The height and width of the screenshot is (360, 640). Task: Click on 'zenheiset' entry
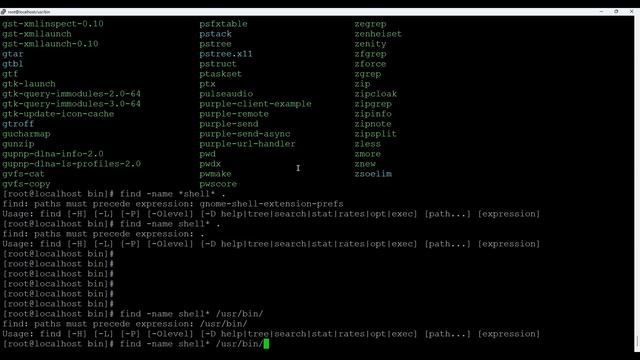coord(378,34)
